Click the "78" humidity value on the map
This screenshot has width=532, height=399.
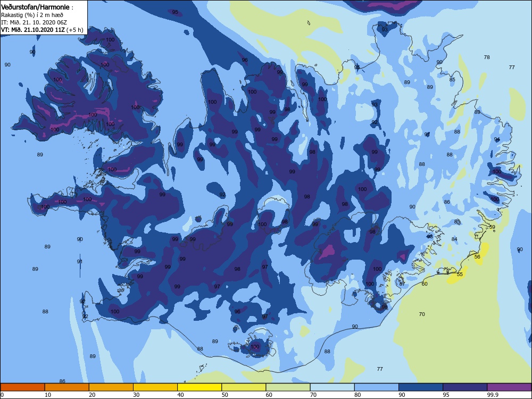point(487,57)
